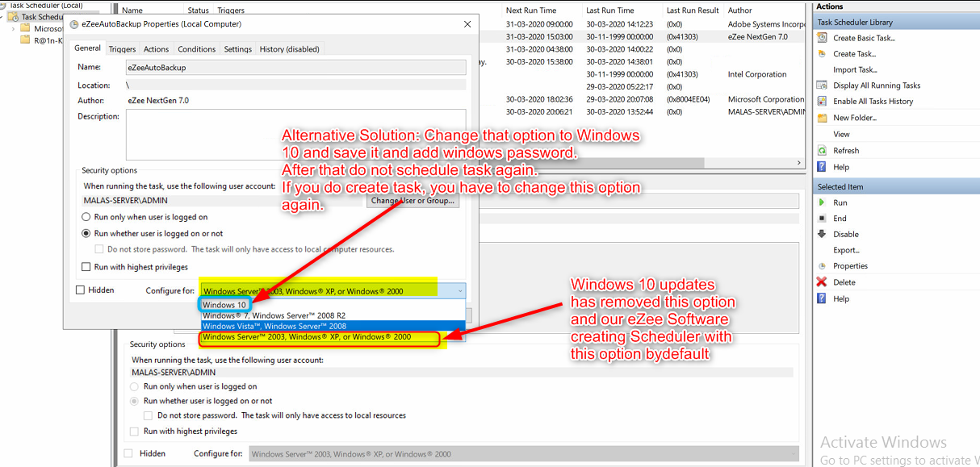The image size is (980, 467).
Task: Click inside the Description text box
Action: pyautogui.click(x=296, y=134)
